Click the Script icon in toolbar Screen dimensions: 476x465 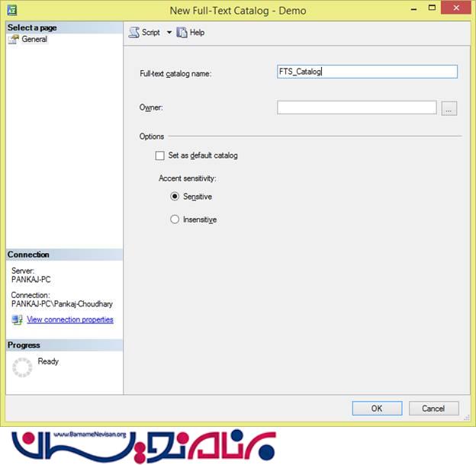pyautogui.click(x=134, y=33)
